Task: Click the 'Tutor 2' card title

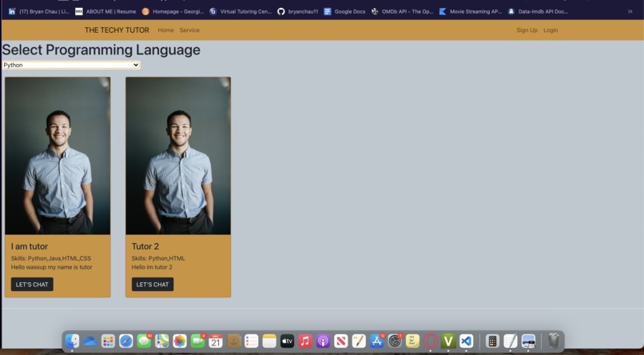Action: point(145,246)
